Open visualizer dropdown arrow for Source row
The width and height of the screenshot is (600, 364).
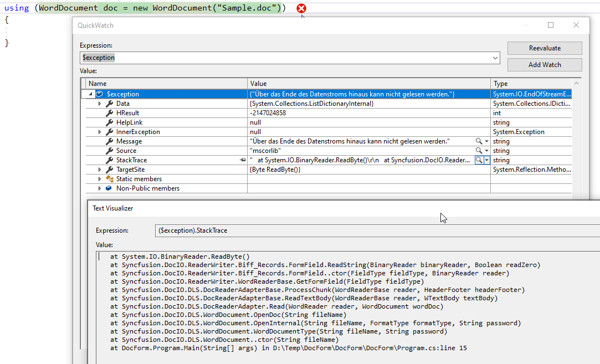pos(487,151)
